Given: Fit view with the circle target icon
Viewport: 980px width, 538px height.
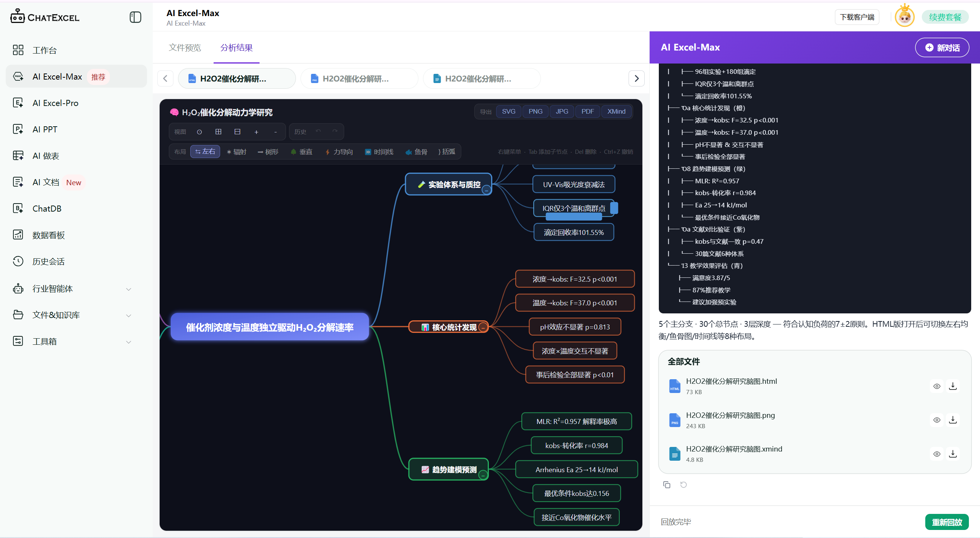Looking at the screenshot, I should click(199, 132).
